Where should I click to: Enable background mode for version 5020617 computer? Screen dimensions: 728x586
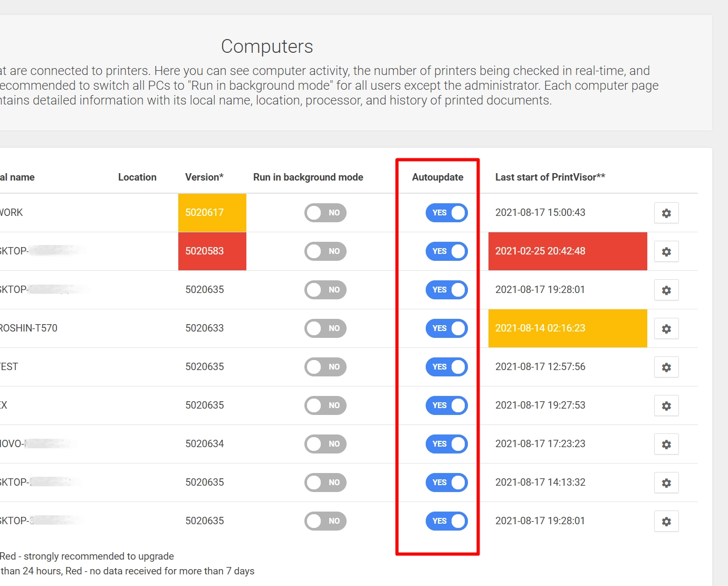pos(325,213)
